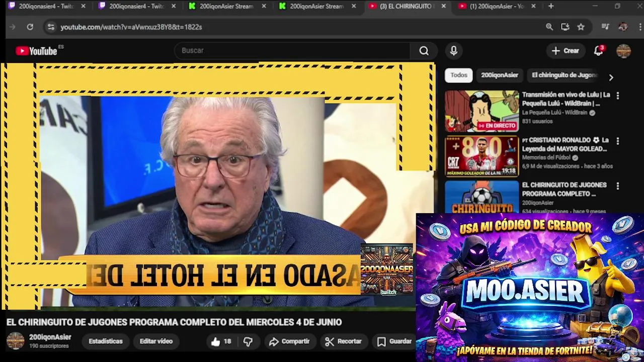Close the (1) 200iqonAsier YouTube tab
Viewport: 644px width, 362px height.
(533, 6)
